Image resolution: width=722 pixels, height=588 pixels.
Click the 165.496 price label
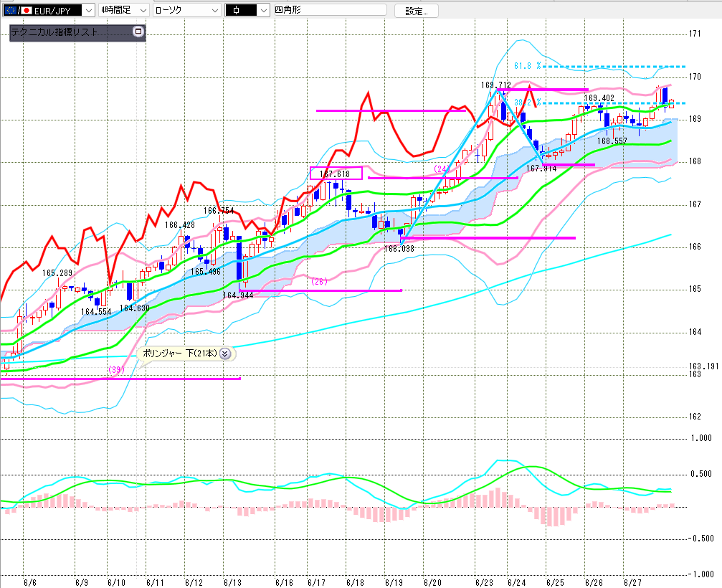tap(205, 272)
